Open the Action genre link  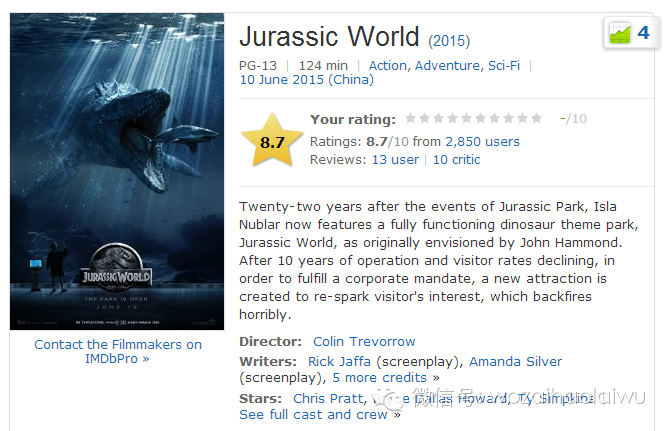[388, 66]
